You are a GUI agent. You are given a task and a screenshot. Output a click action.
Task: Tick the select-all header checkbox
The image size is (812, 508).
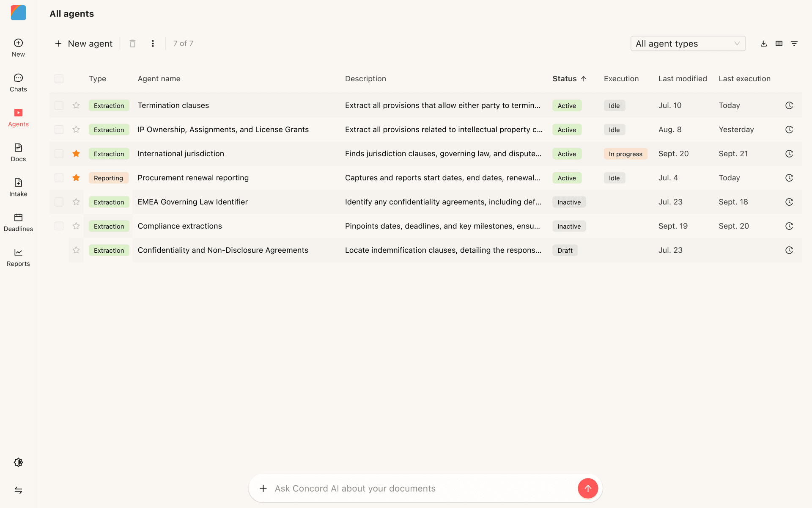pos(59,79)
